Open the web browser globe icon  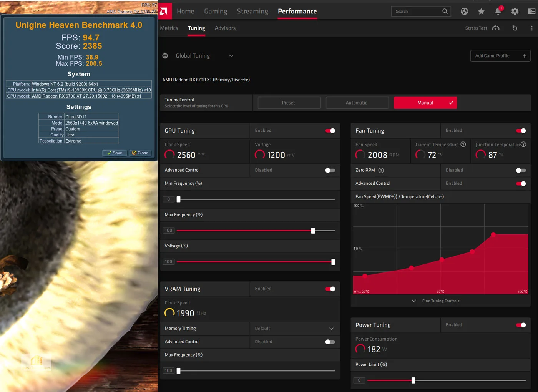[464, 12]
